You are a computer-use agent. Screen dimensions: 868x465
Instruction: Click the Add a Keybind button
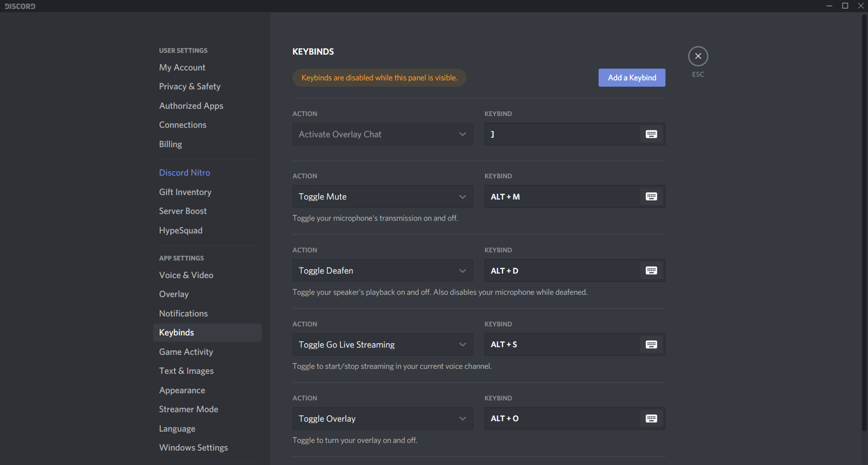click(632, 78)
